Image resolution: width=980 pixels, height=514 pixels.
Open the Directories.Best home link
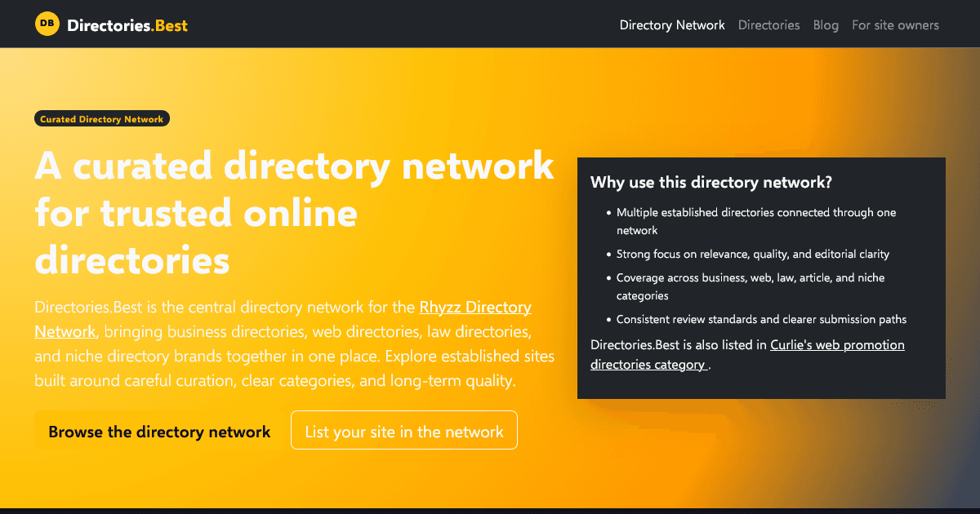coord(111,24)
